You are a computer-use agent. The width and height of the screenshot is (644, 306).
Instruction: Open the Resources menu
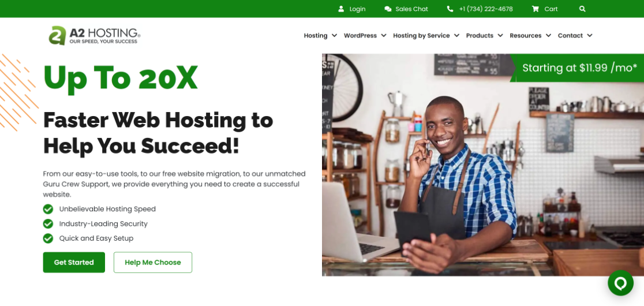[530, 36]
